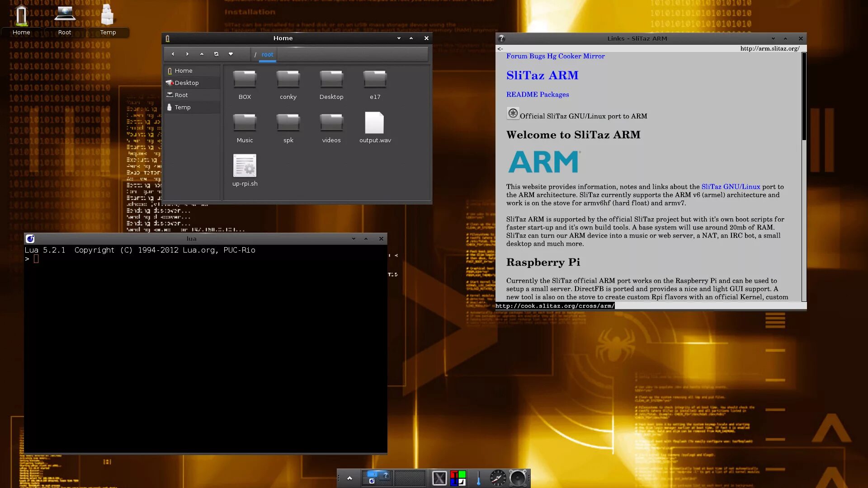Image resolution: width=868 pixels, height=488 pixels.
Task: Select the root path breadcrumb tab
Action: 267,55
